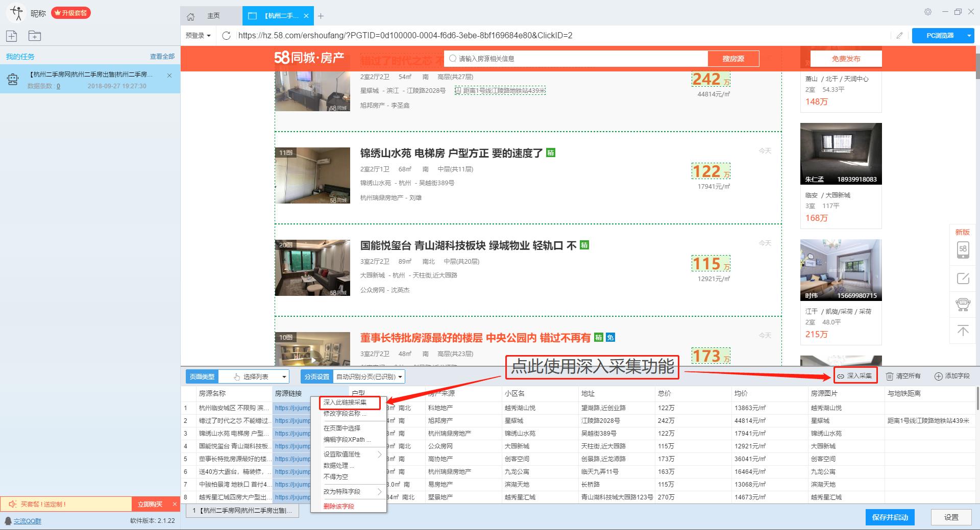Switch to the 主页 tab
This screenshot has width=980, height=530.
tap(213, 16)
